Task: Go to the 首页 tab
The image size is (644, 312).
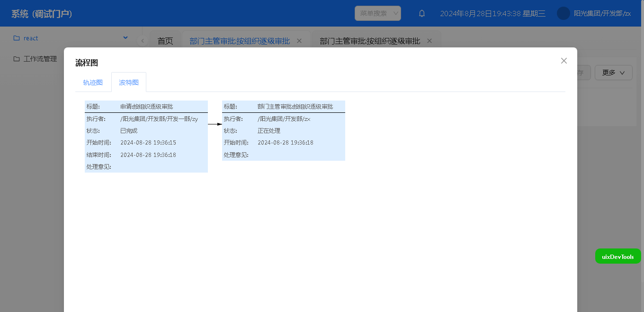Action: (165, 41)
